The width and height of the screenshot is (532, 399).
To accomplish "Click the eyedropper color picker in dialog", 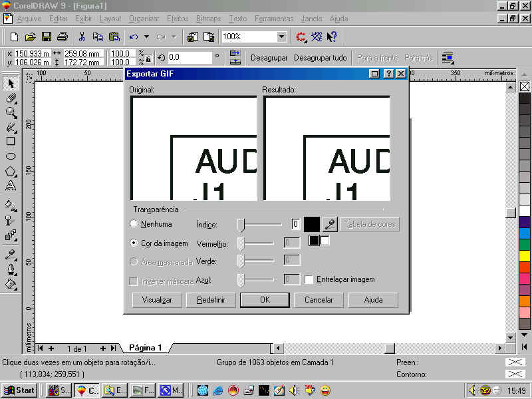I will point(330,224).
